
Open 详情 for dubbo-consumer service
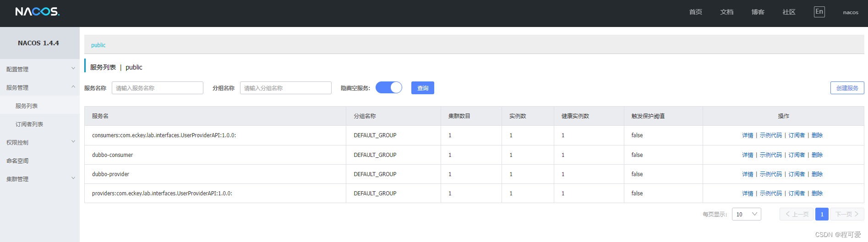(748, 155)
